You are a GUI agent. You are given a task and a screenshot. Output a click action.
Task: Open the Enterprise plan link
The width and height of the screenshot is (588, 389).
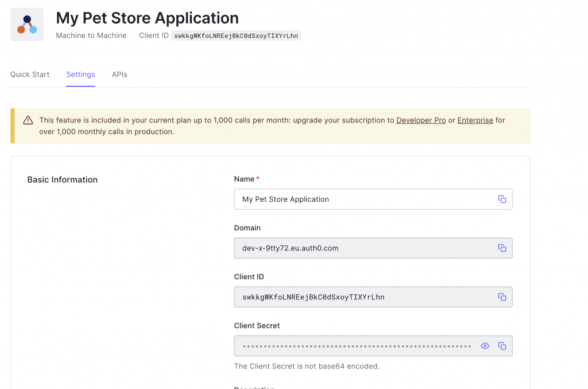[x=475, y=120]
